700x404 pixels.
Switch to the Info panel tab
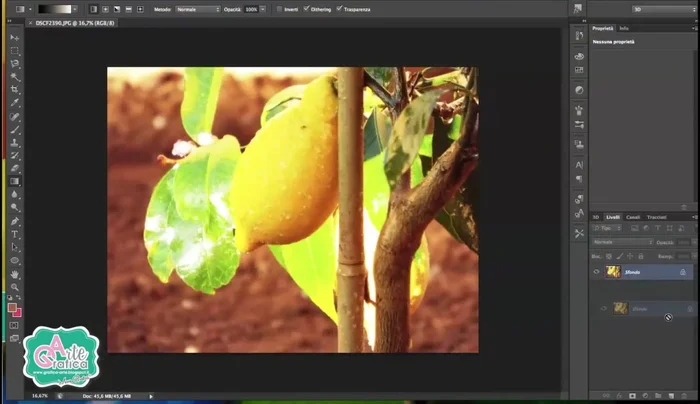[624, 28]
